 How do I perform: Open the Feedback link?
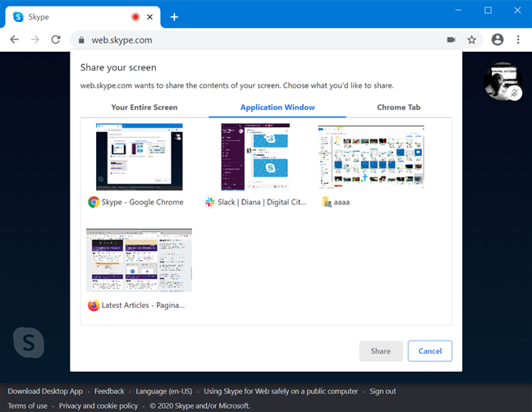109,391
